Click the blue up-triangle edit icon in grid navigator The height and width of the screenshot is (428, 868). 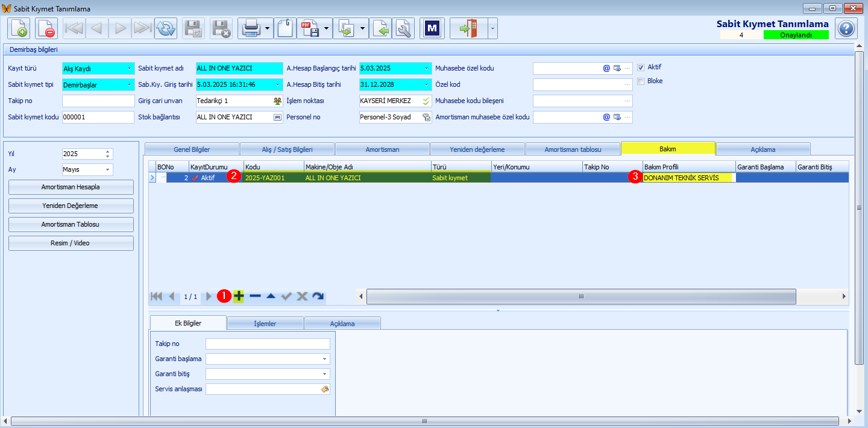click(x=271, y=296)
